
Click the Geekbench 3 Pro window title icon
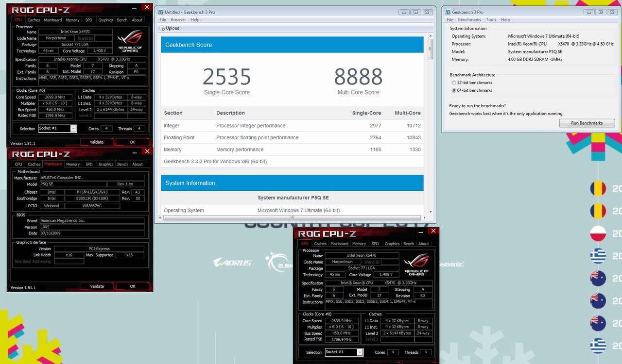click(x=447, y=12)
